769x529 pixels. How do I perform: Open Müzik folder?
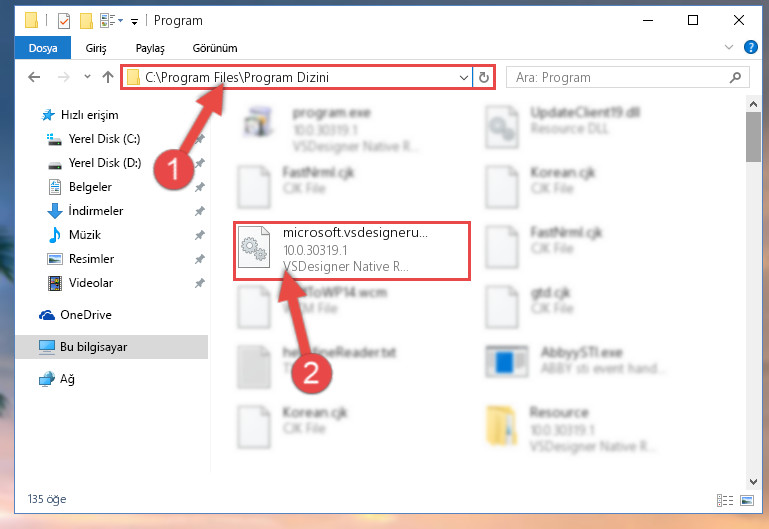[x=84, y=235]
